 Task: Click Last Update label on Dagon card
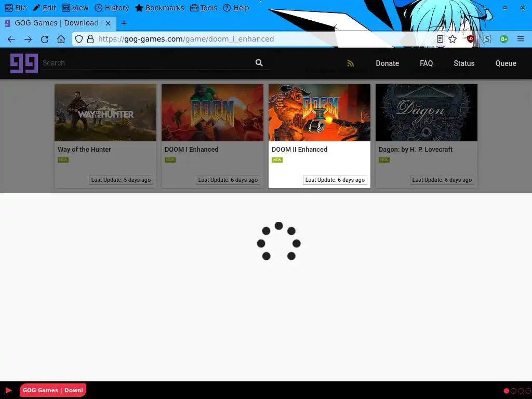pyautogui.click(x=442, y=180)
